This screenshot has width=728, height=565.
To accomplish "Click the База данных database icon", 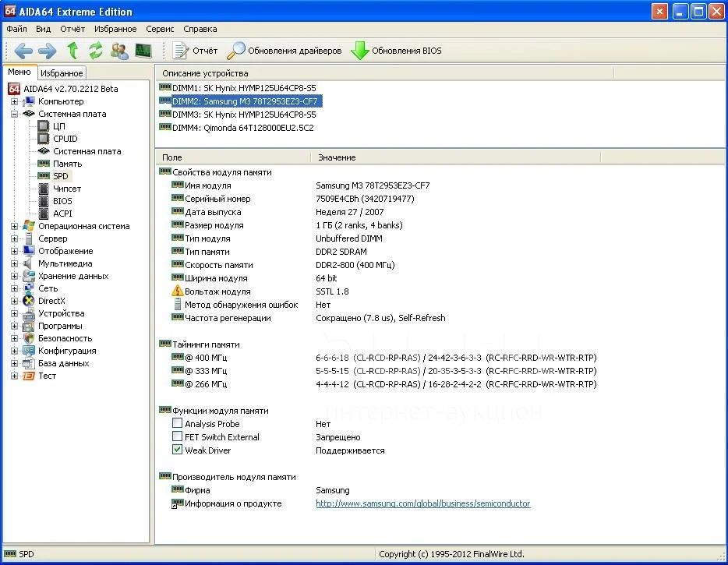I will pyautogui.click(x=29, y=363).
